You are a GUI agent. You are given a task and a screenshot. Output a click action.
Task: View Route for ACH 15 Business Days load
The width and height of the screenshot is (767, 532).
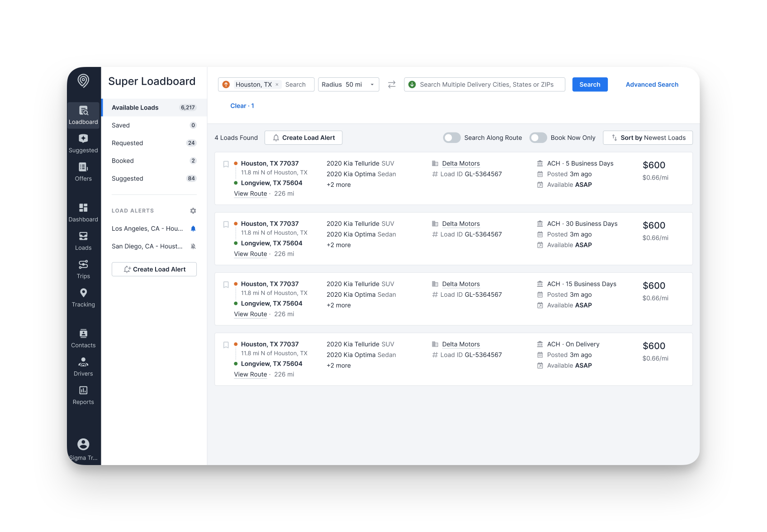251,314
